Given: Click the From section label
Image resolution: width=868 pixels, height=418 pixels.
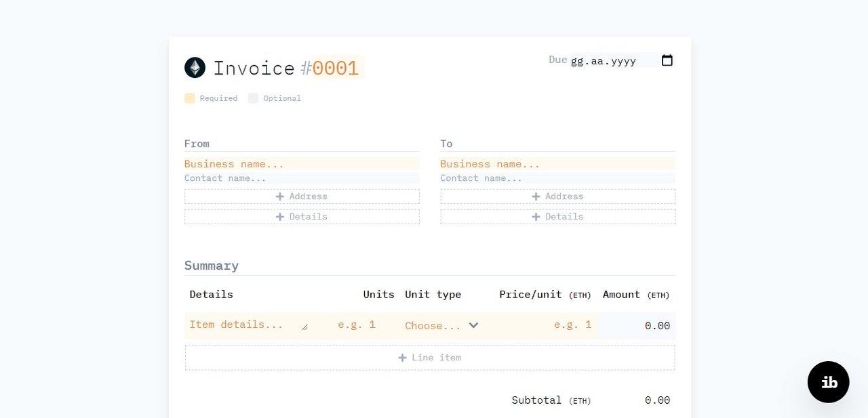Looking at the screenshot, I should [197, 144].
